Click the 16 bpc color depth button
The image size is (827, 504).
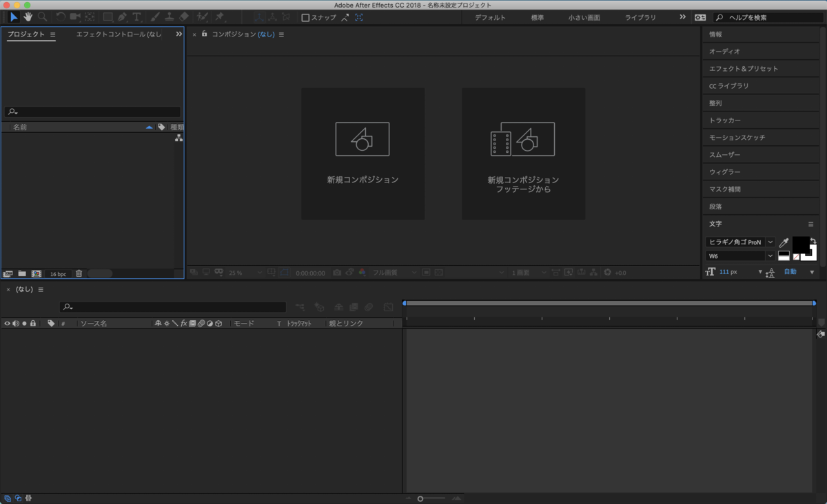tap(58, 274)
